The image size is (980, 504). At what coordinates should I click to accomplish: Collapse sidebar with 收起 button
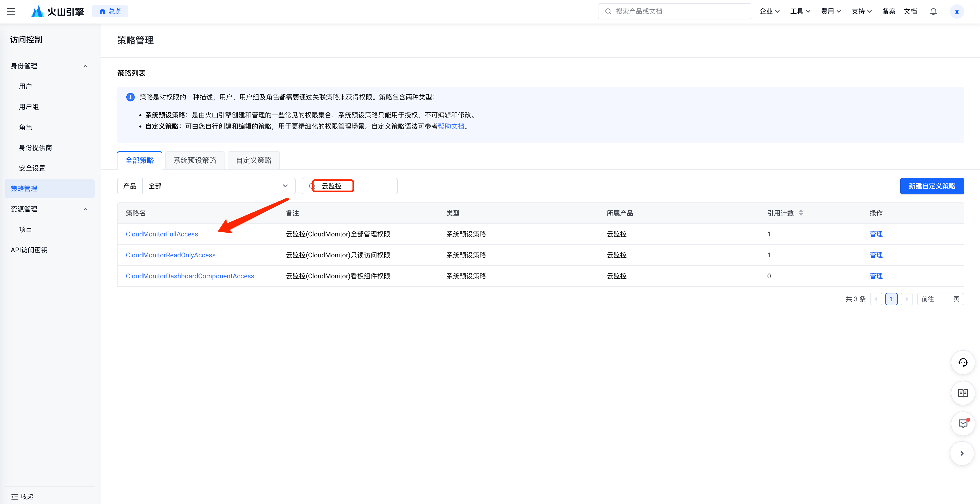pyautogui.click(x=22, y=496)
